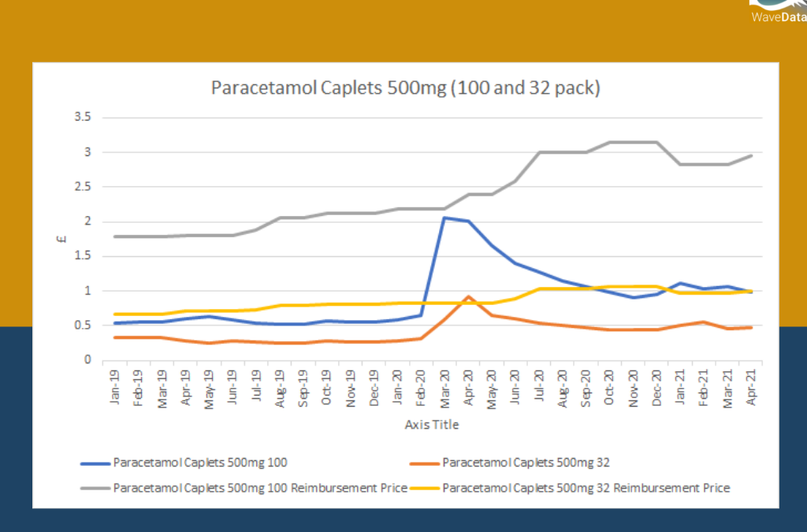Click the 3.5 value on the vertical axis
807x532 pixels.
tap(83, 116)
